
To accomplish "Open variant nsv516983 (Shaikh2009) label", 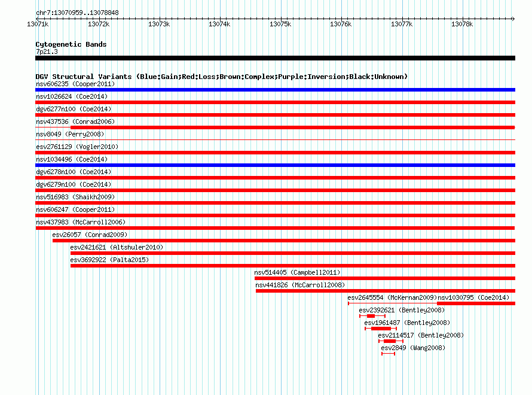I will pyautogui.click(x=75, y=197).
